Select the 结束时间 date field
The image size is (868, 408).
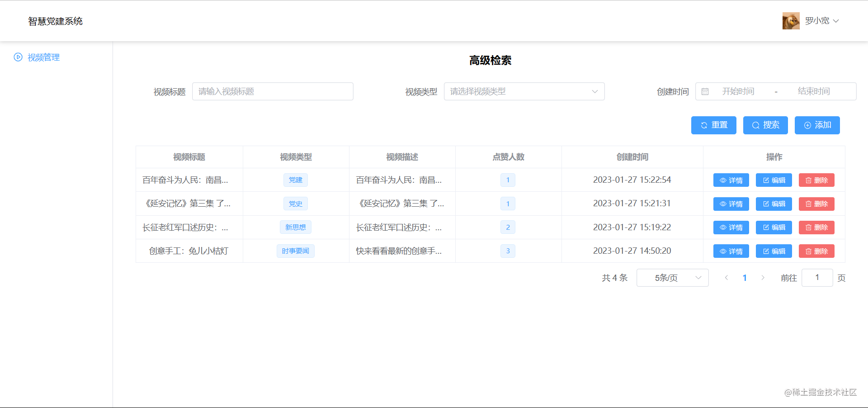point(814,91)
